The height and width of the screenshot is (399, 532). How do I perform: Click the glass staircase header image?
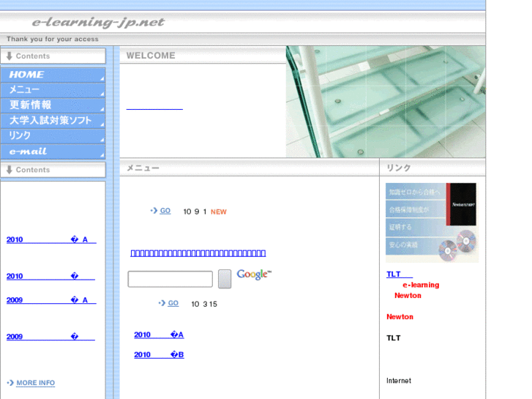coord(386,102)
